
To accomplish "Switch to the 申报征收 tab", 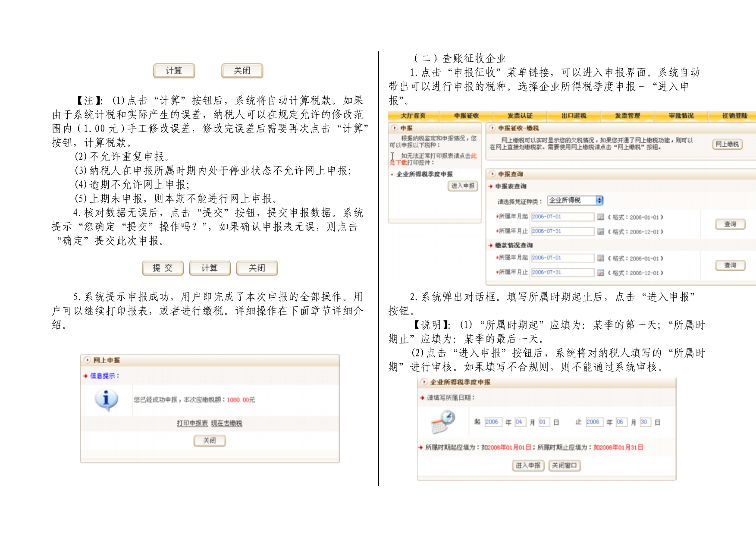I will (x=467, y=116).
